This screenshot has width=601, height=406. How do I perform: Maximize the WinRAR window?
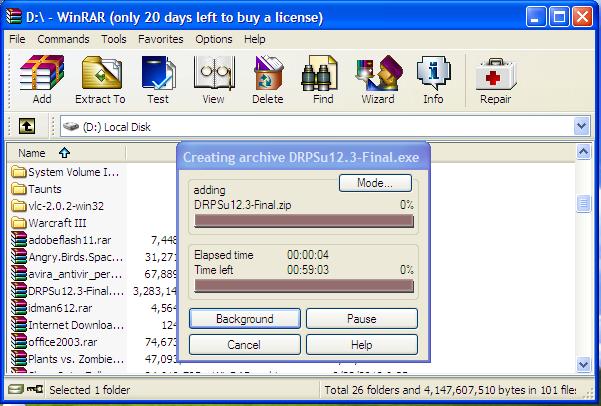(x=559, y=17)
